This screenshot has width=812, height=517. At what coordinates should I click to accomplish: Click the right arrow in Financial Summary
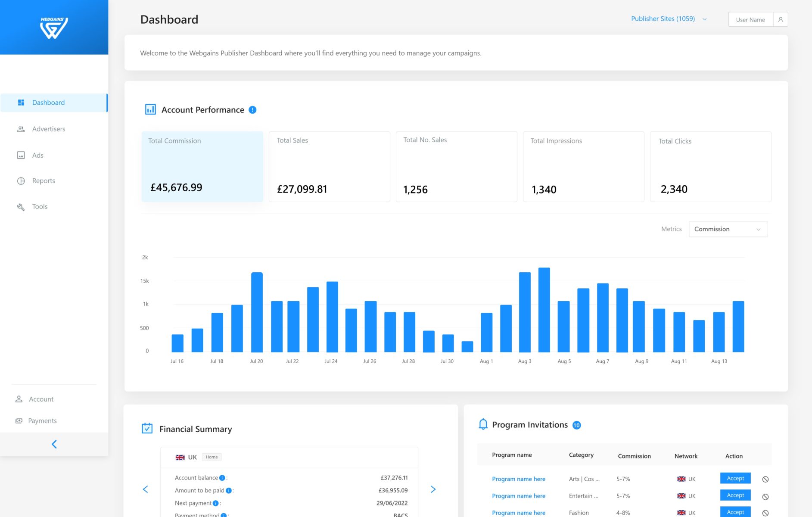point(433,489)
